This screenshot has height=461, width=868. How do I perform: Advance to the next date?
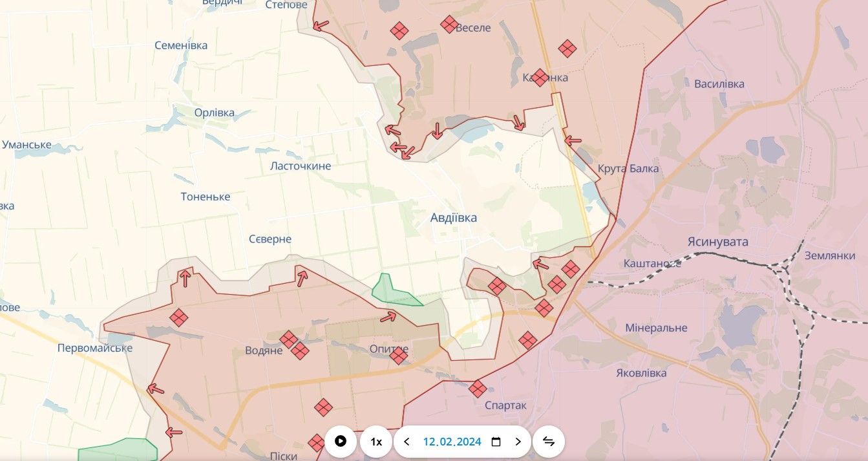coord(518,442)
